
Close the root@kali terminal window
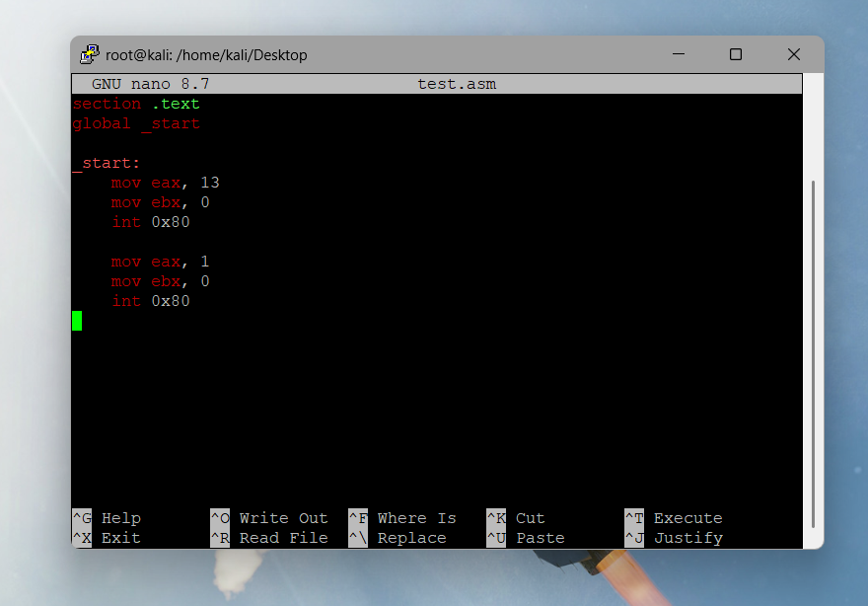(794, 54)
